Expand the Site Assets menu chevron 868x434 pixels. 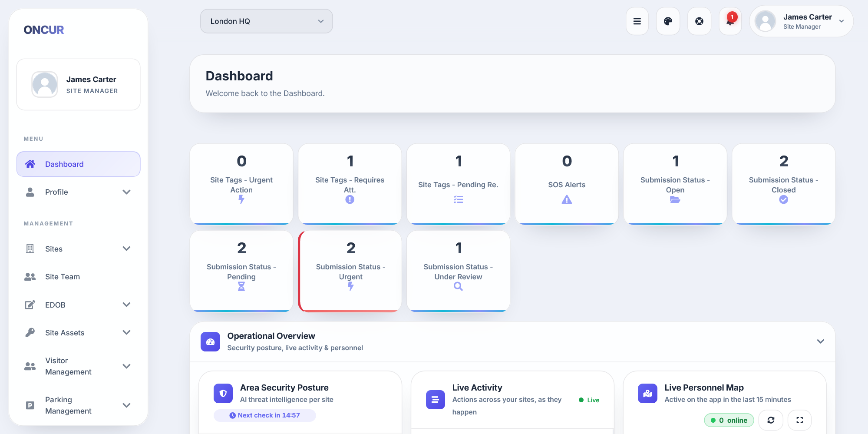pos(126,333)
